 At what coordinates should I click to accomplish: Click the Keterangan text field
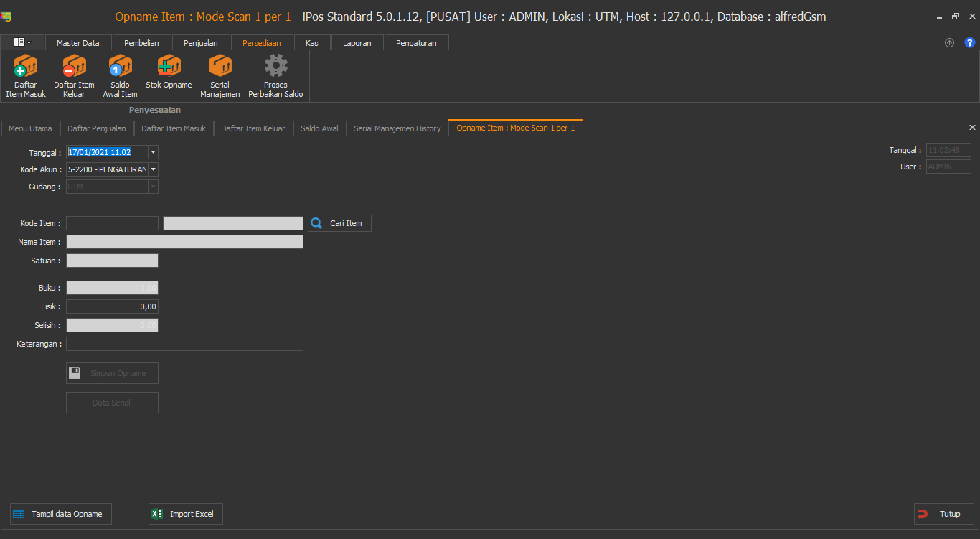pos(184,344)
